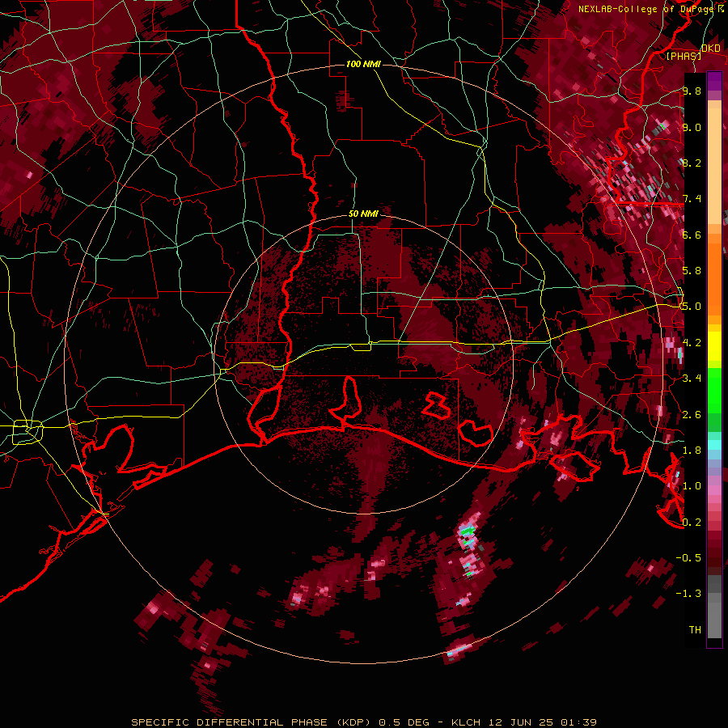Image resolution: width=728 pixels, height=728 pixels.
Task: Click the 3.4 legend value
Action: pos(692,379)
